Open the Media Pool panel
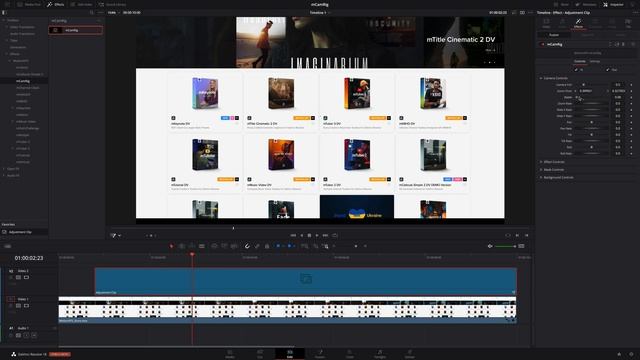The image size is (640, 360). (x=29, y=4)
